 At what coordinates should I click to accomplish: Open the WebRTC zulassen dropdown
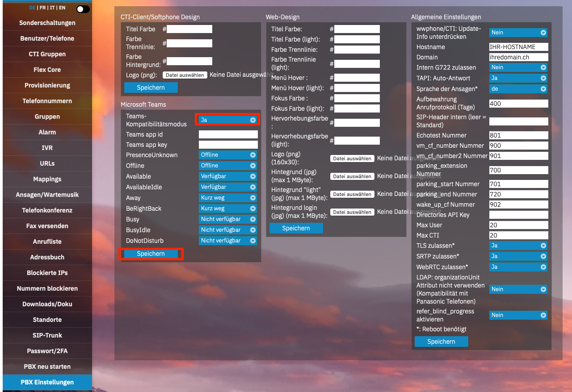(518, 267)
